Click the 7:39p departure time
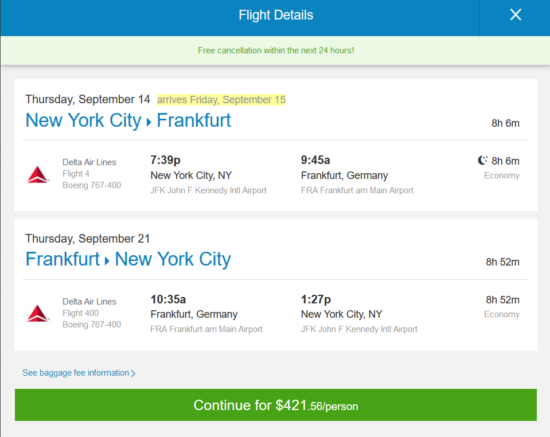550x437 pixels. coord(165,160)
